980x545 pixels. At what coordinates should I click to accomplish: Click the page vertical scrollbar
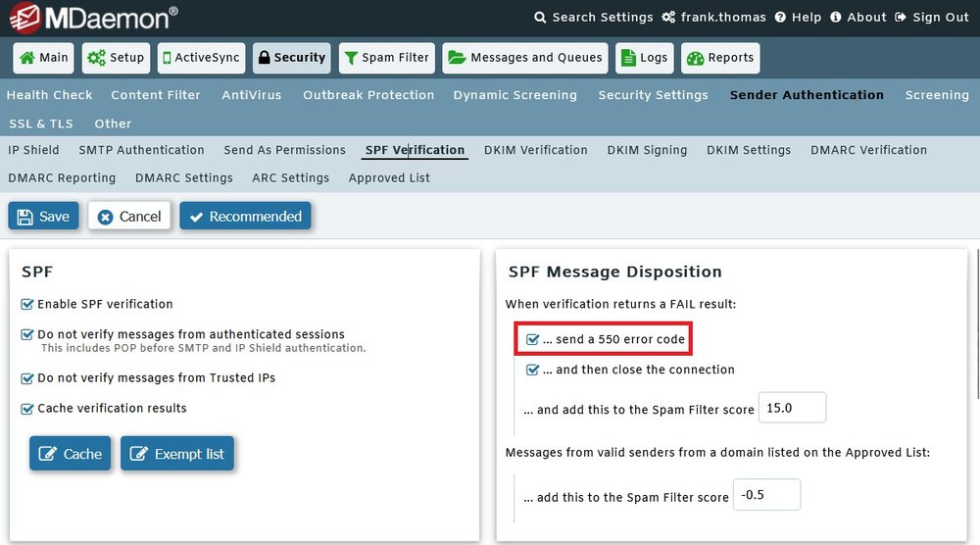coord(977,323)
